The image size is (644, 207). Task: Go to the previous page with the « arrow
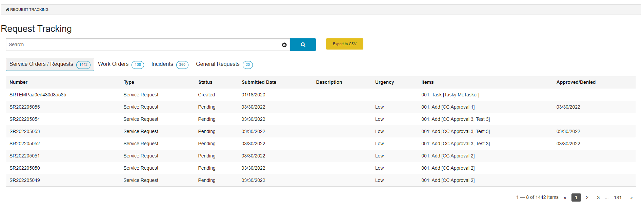[565, 197]
